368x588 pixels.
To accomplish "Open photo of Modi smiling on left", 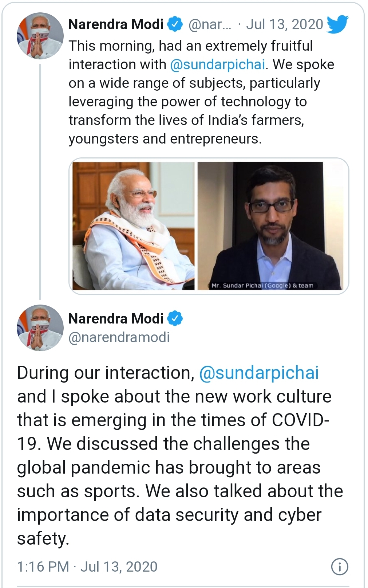I will (x=133, y=226).
